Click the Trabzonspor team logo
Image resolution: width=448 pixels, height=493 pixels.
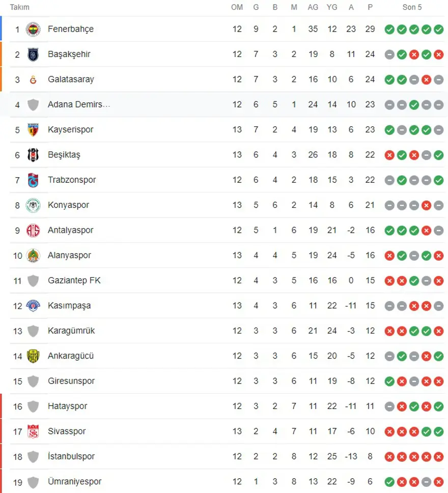[33, 180]
